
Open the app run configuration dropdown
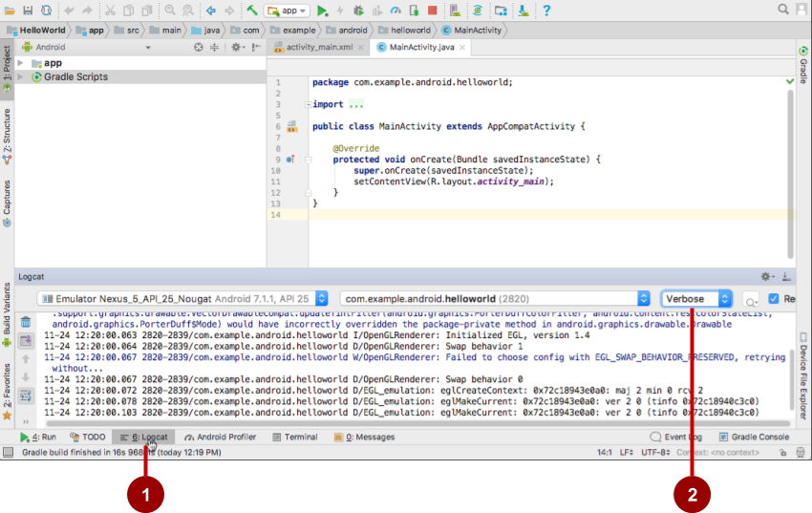[287, 11]
